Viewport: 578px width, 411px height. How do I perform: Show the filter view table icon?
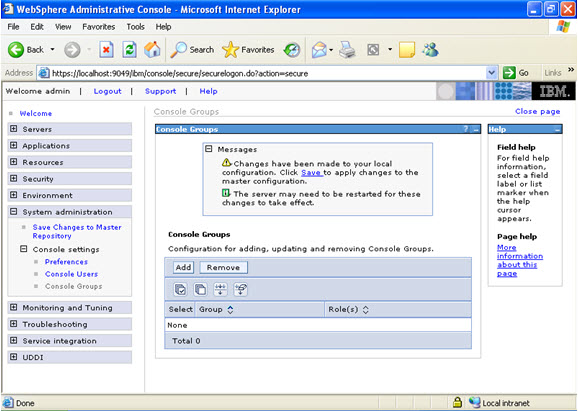tap(220, 289)
